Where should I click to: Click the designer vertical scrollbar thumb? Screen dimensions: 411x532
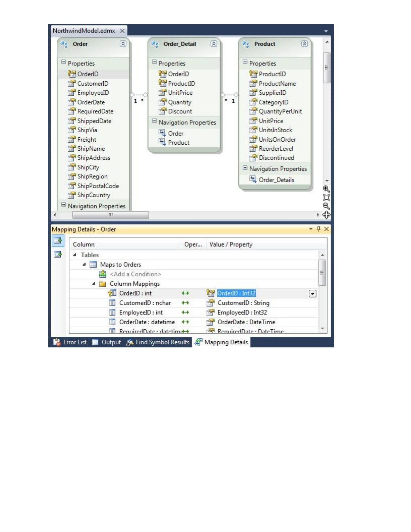pos(326,67)
